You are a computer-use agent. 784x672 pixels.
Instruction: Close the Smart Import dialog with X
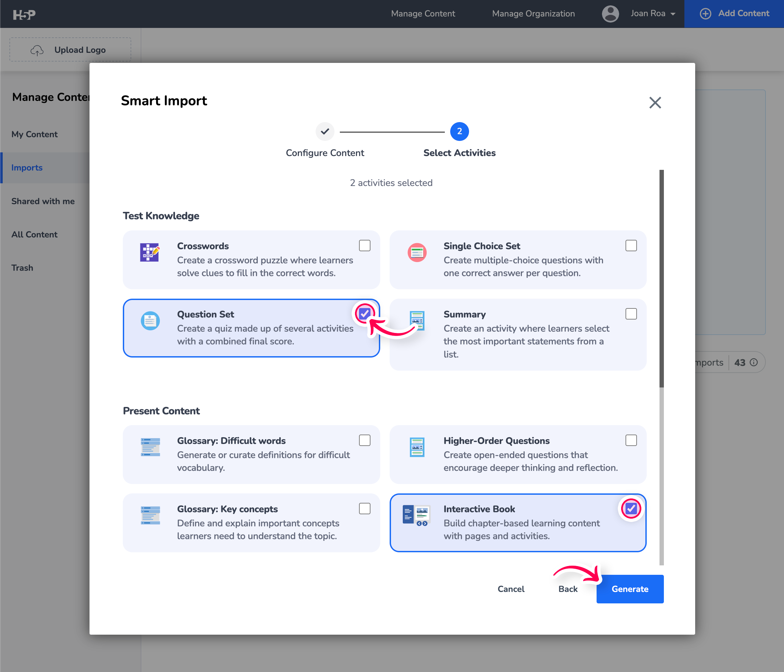click(x=655, y=103)
